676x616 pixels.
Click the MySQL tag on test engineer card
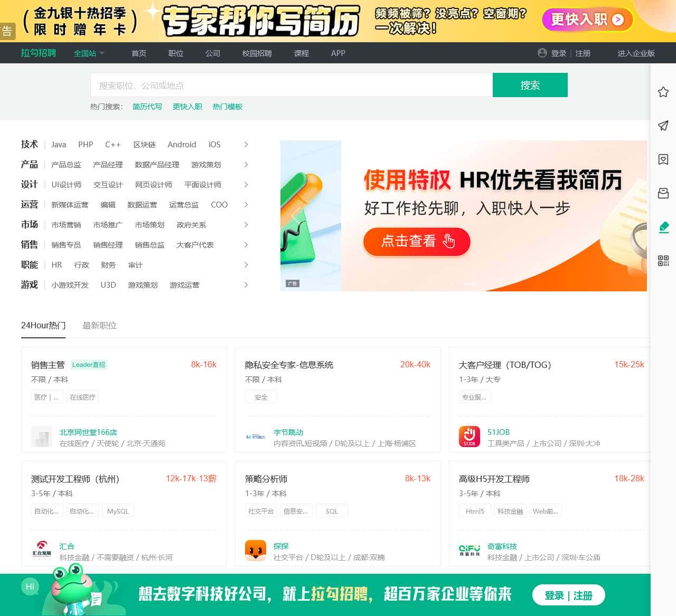(118, 511)
